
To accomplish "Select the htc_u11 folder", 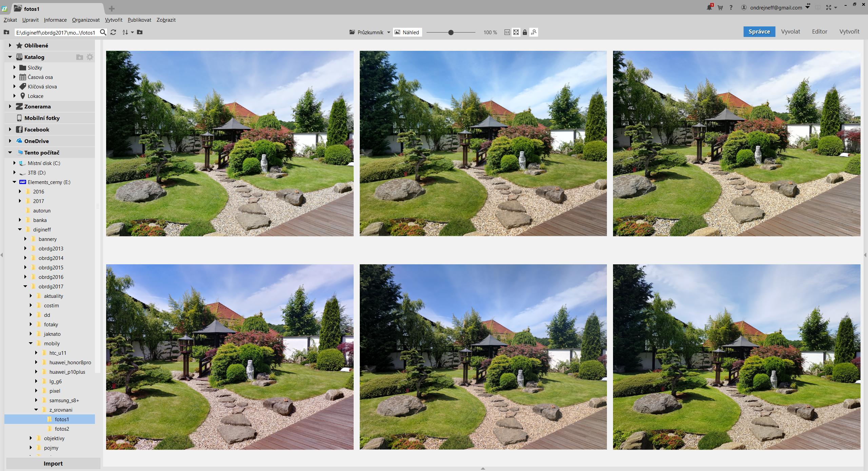I will point(58,353).
